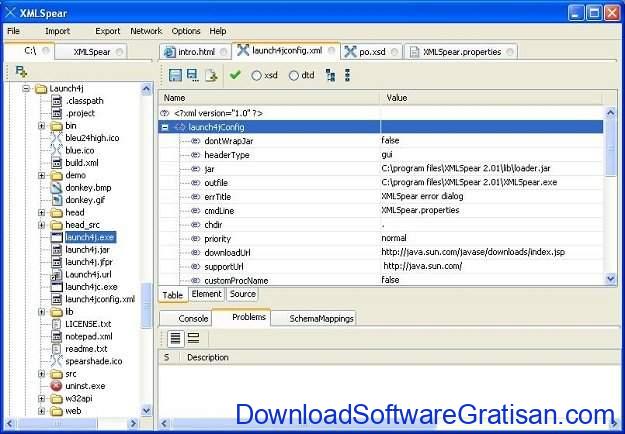
Task: Click the add folder icon above file tree
Action: coord(21,72)
